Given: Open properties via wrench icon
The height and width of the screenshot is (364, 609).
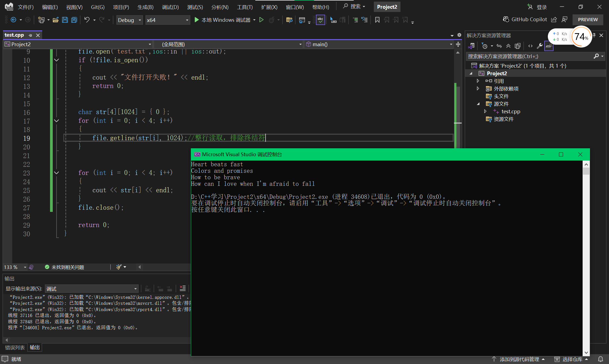Looking at the screenshot, I should (x=540, y=46).
